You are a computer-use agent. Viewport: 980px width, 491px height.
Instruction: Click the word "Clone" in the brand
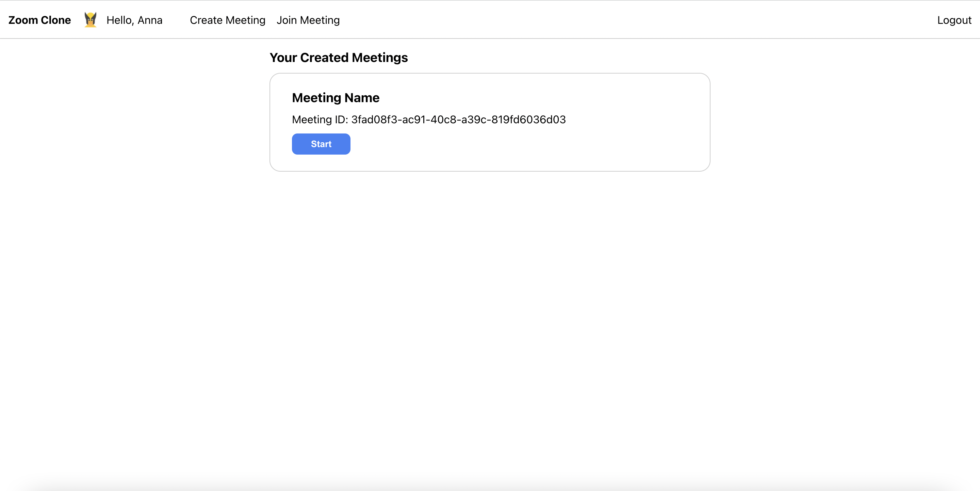click(56, 20)
